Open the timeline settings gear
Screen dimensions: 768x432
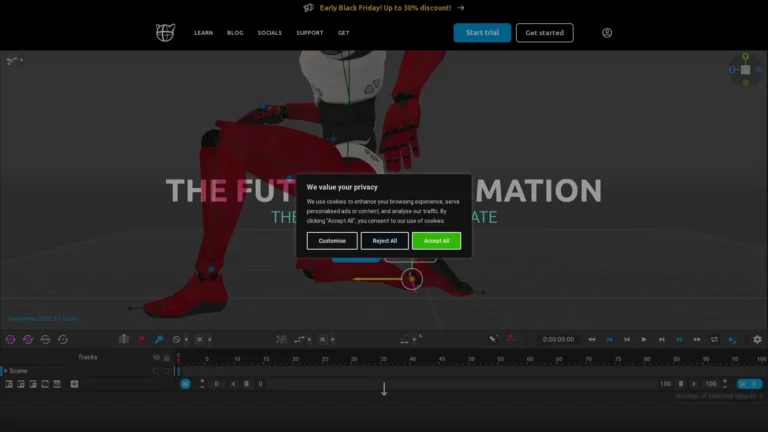(x=757, y=340)
